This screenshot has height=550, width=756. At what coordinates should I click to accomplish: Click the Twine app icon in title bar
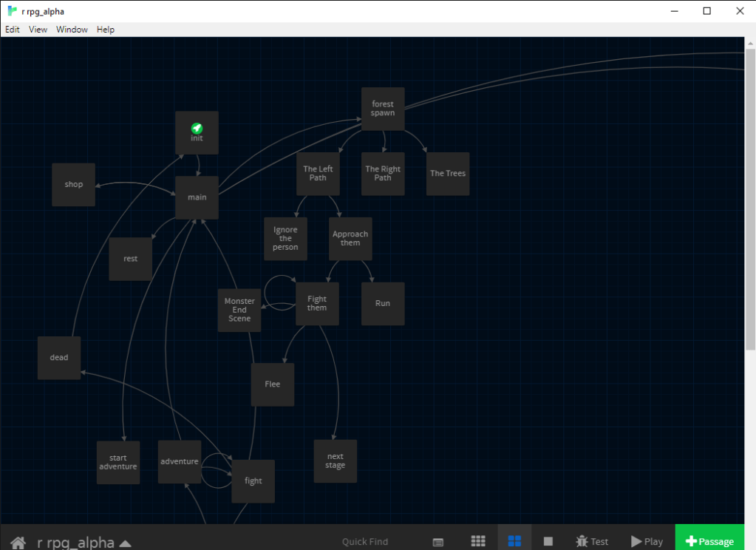pos(13,10)
